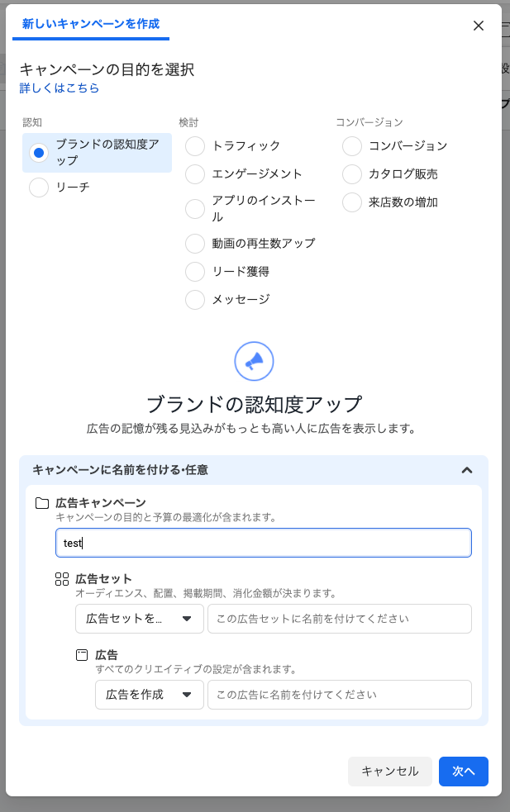This screenshot has width=510, height=812.
Task: Open the 詳しくはこちら link
Action: click(60, 88)
